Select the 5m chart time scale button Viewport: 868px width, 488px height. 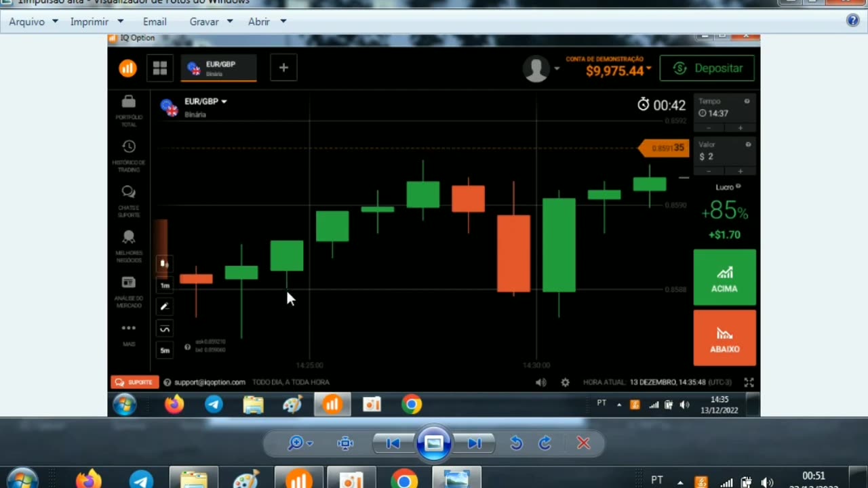pos(164,350)
